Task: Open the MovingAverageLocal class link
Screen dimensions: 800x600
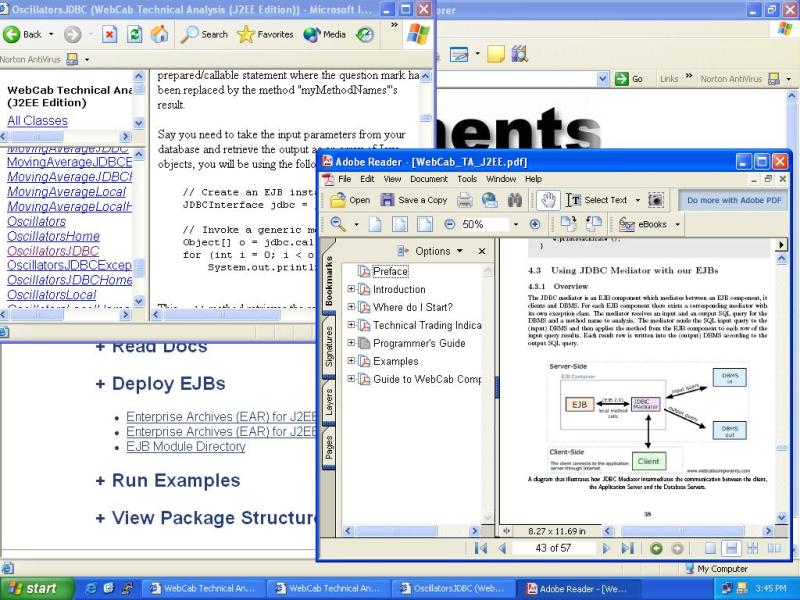Action: [66, 192]
